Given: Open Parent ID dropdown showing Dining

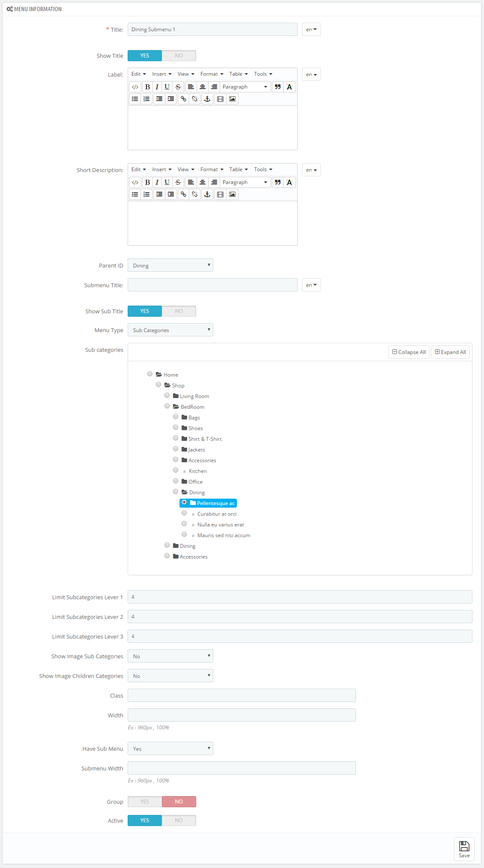Looking at the screenshot, I should point(170,265).
